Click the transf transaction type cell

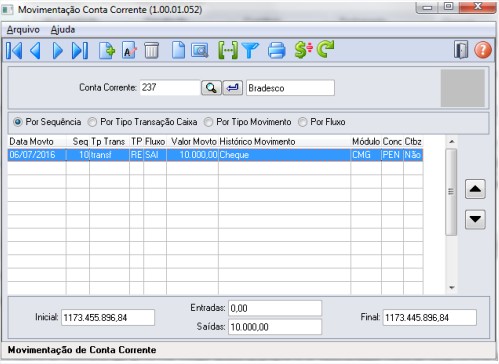(109, 155)
